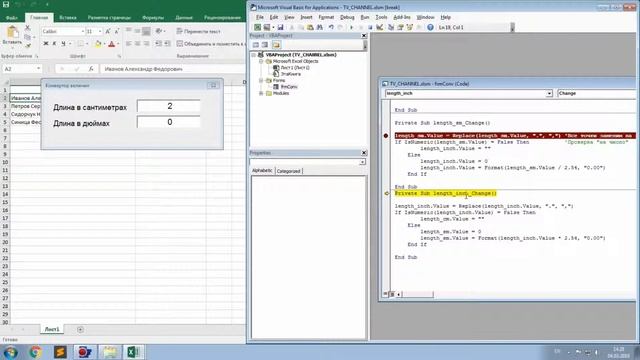
Task: Toggle Italic (К) formatting in Excel
Action: 54,44
